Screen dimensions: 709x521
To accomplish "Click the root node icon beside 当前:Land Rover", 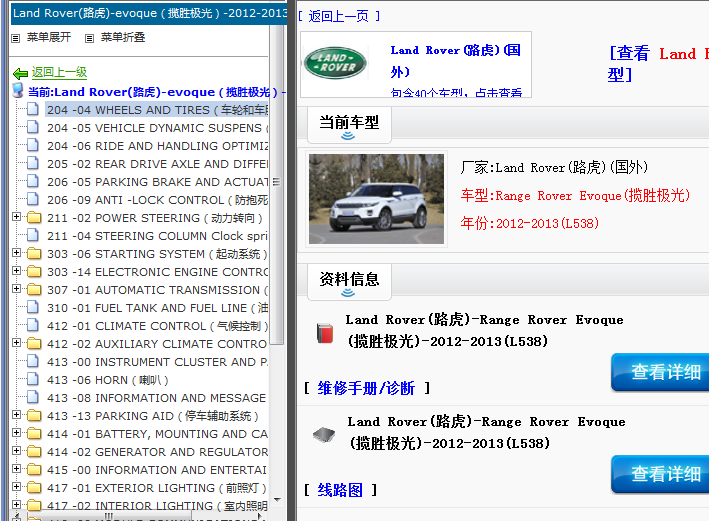I will click(17, 91).
